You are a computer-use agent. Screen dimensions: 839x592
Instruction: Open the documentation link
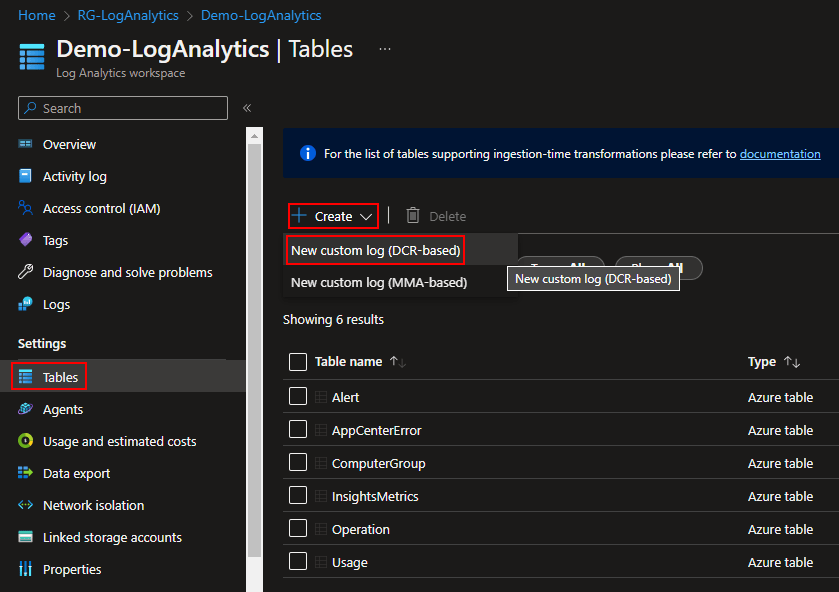point(780,154)
